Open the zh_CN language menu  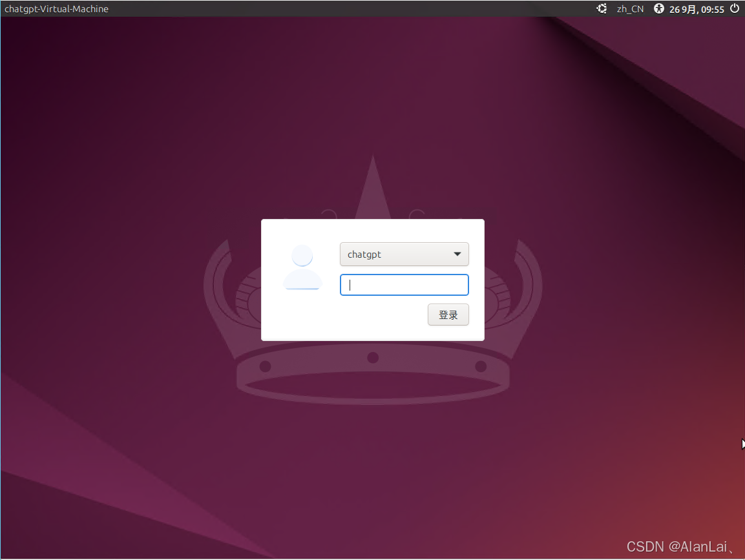point(630,9)
